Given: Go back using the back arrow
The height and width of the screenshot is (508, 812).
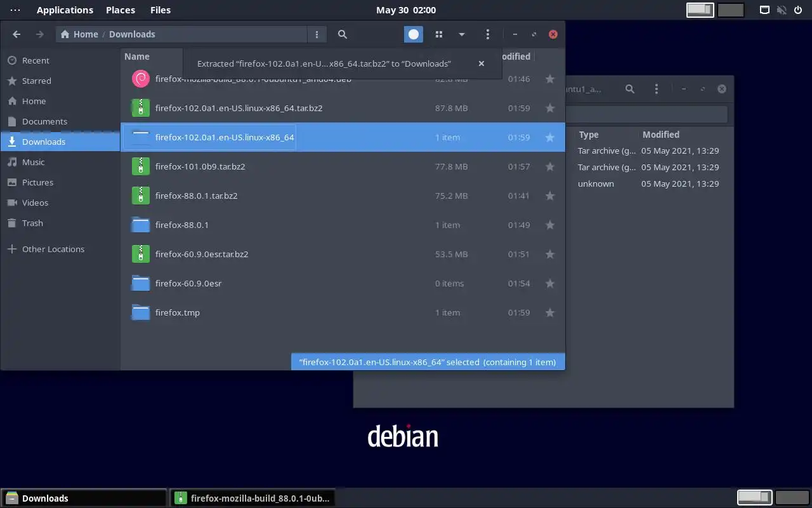Looking at the screenshot, I should [x=16, y=34].
